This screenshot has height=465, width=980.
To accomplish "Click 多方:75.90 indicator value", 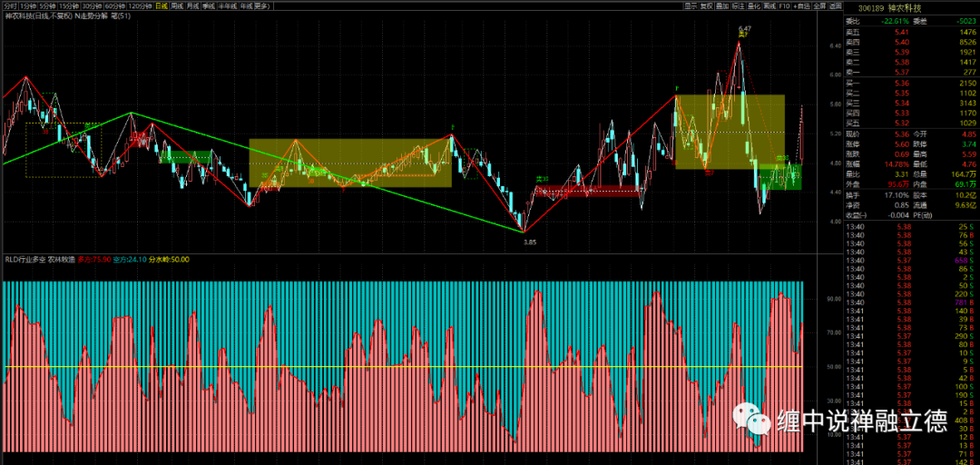I will pos(95,259).
